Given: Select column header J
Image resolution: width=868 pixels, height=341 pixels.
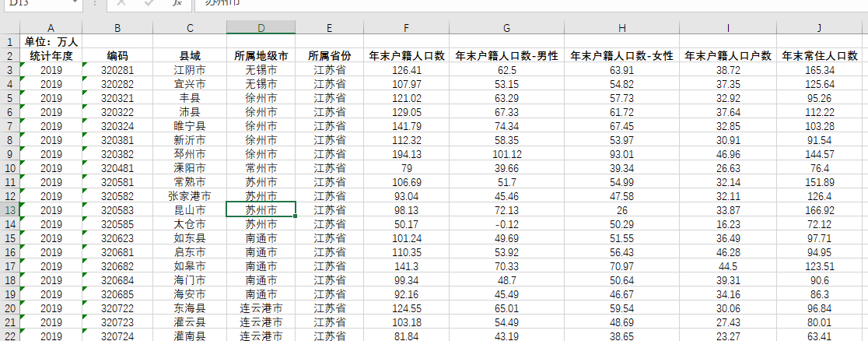Looking at the screenshot, I should [819, 28].
